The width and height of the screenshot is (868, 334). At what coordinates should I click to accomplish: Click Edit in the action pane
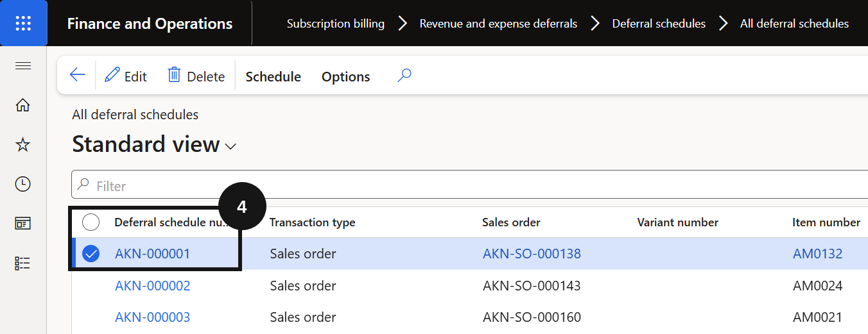pyautogui.click(x=126, y=76)
